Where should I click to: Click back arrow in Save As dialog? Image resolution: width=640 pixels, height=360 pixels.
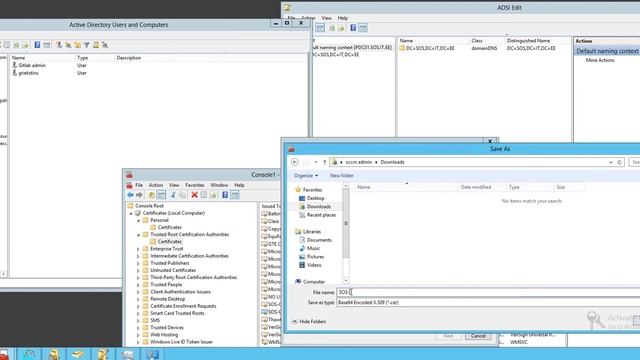(295, 162)
